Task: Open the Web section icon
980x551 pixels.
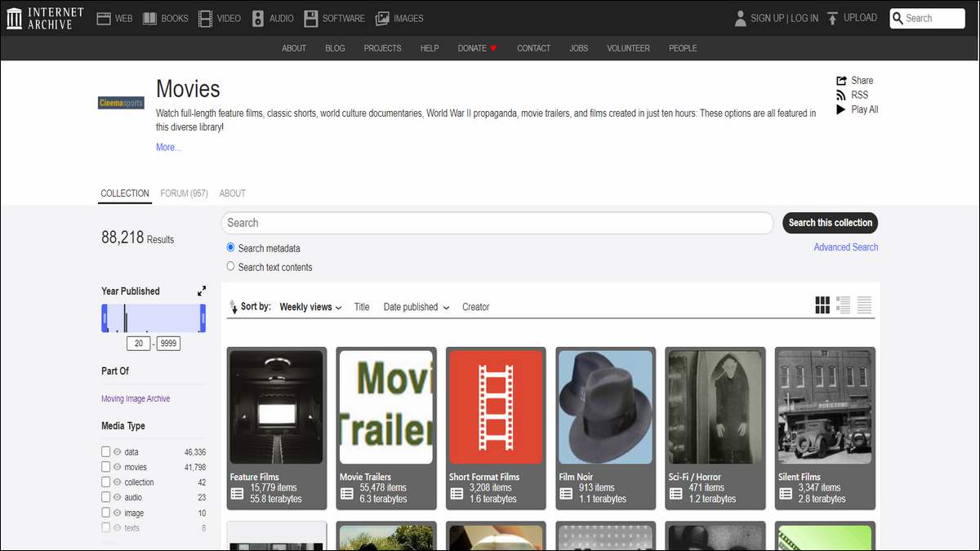Action: point(104,18)
